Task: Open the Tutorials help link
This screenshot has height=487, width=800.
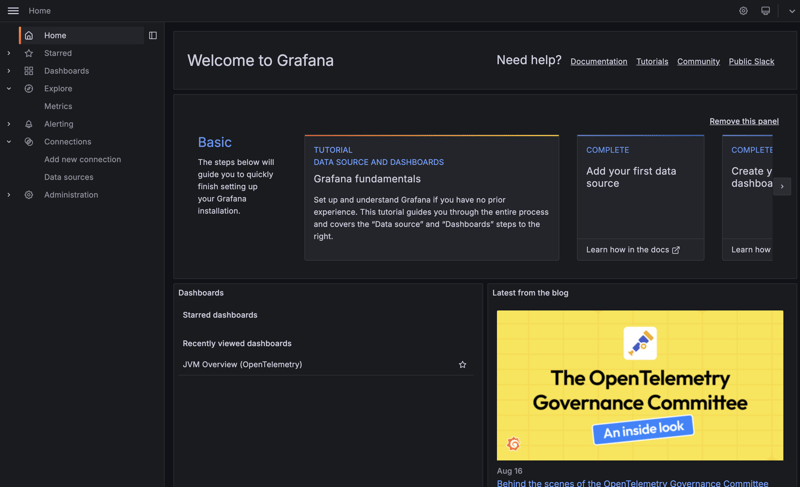Action: (x=652, y=62)
